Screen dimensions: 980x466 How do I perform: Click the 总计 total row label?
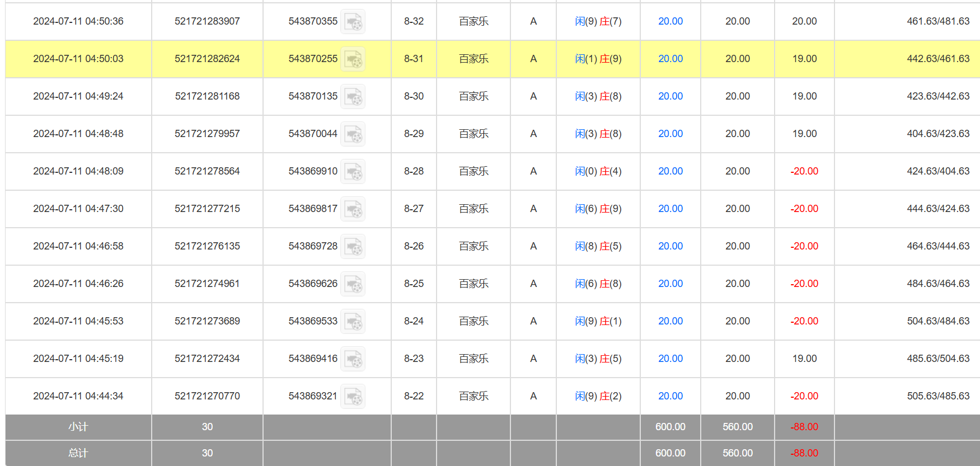(78, 453)
